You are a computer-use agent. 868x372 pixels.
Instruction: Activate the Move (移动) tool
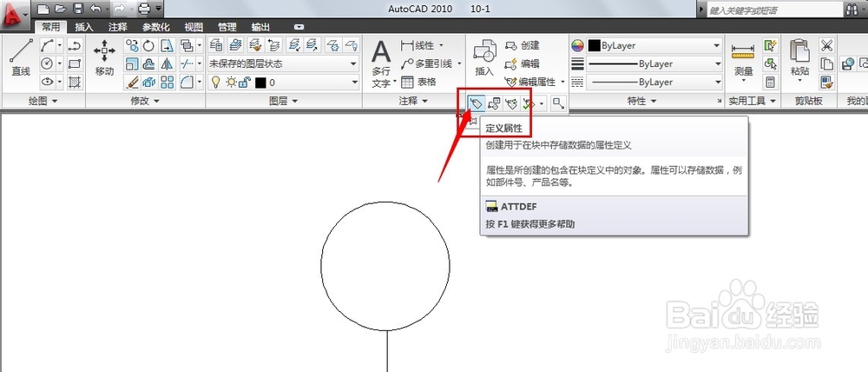tap(104, 57)
